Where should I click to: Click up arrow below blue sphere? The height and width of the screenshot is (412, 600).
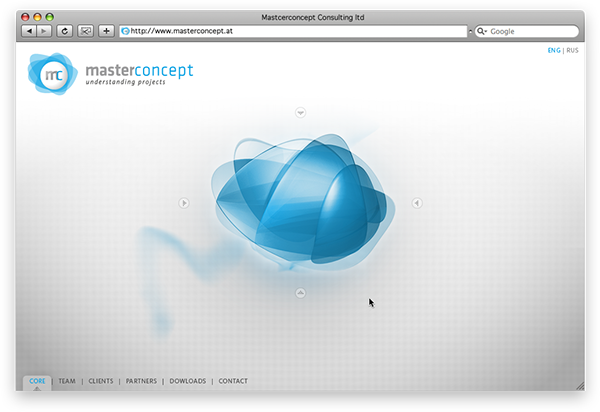(300, 293)
